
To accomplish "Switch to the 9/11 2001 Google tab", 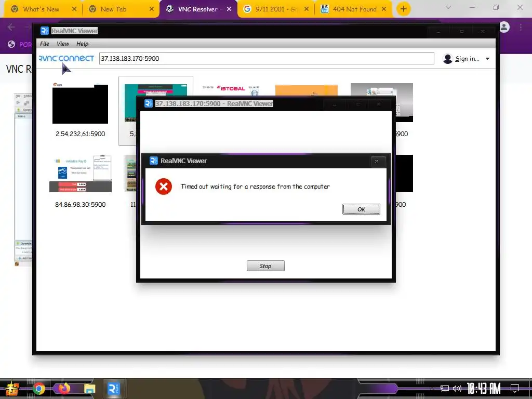I will coord(276,9).
